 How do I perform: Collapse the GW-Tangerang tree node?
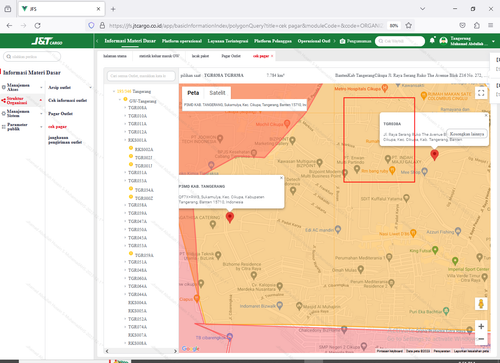coord(120,100)
